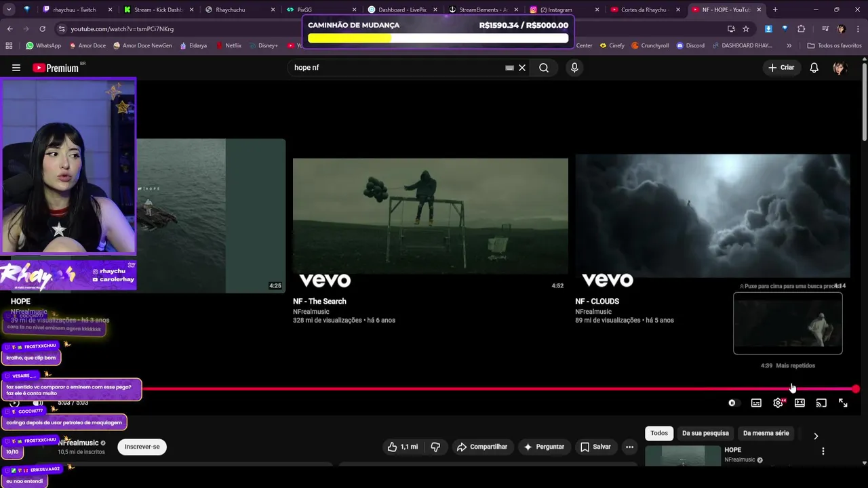Click the hope nf search field
This screenshot has width=868, height=488.
tap(397, 68)
